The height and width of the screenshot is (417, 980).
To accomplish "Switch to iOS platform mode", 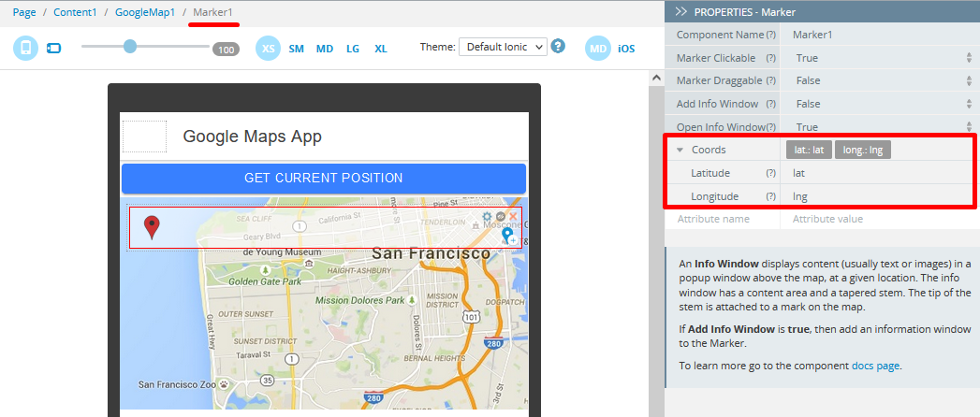I will tap(626, 49).
